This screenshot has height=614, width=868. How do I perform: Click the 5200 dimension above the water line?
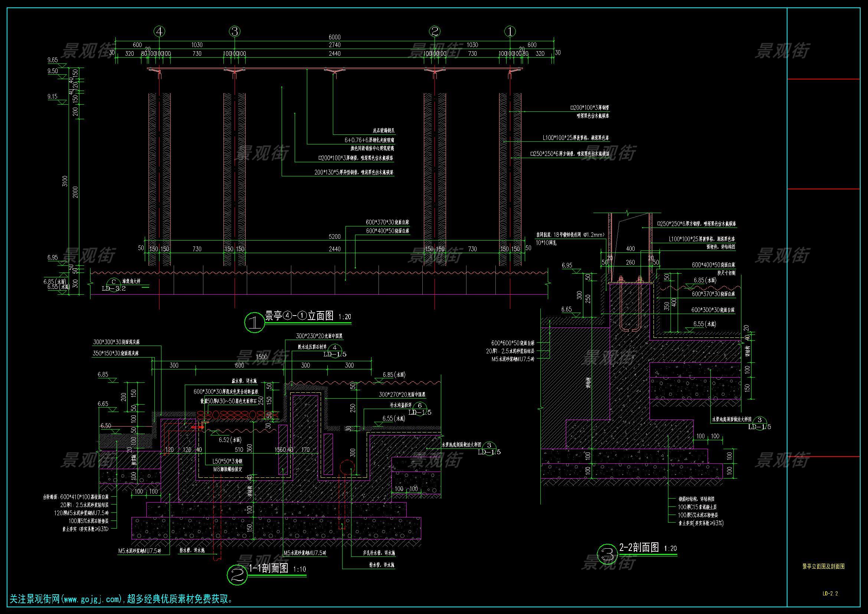point(334,237)
